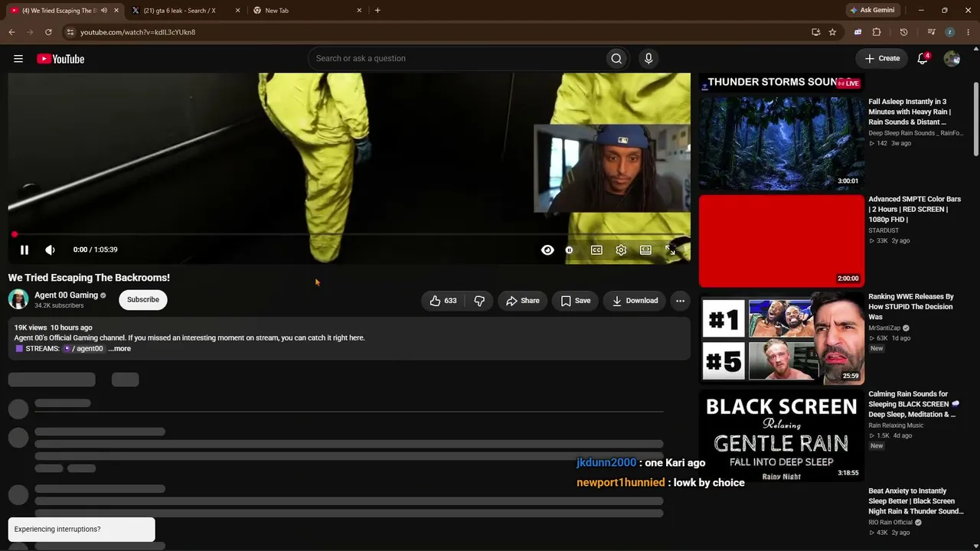The height and width of the screenshot is (551, 980).
Task: Install app icon in address bar
Action: click(816, 32)
